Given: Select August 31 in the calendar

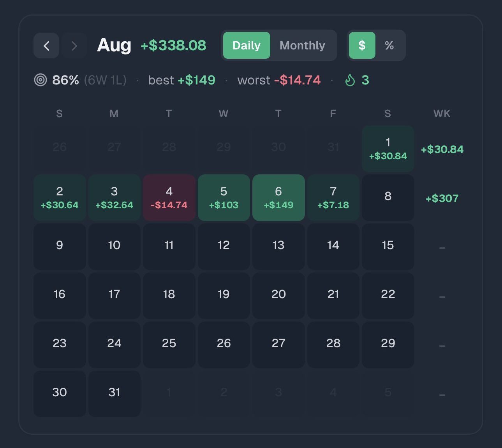Looking at the screenshot, I should tap(114, 394).
